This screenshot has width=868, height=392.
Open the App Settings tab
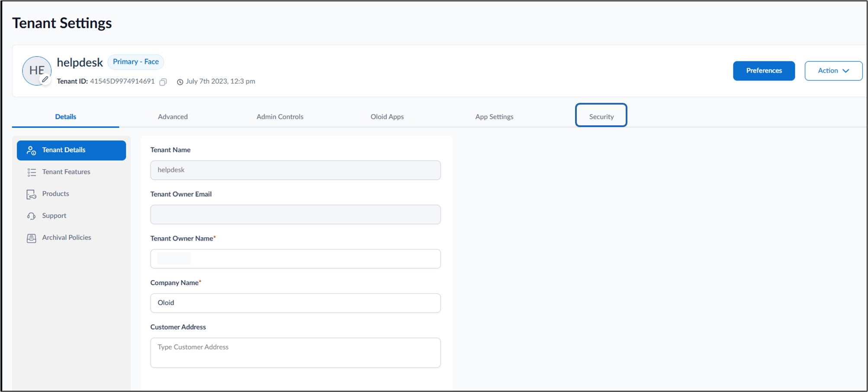[494, 117]
